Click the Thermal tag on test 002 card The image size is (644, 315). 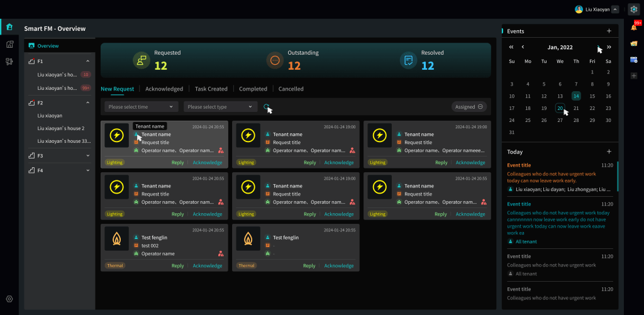(x=115, y=266)
